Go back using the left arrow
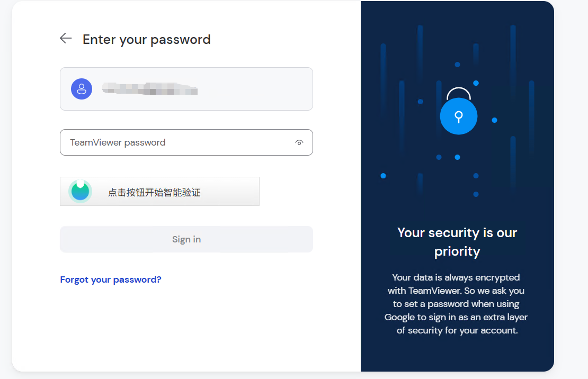Image resolution: width=588 pixels, height=379 pixels. [x=66, y=38]
